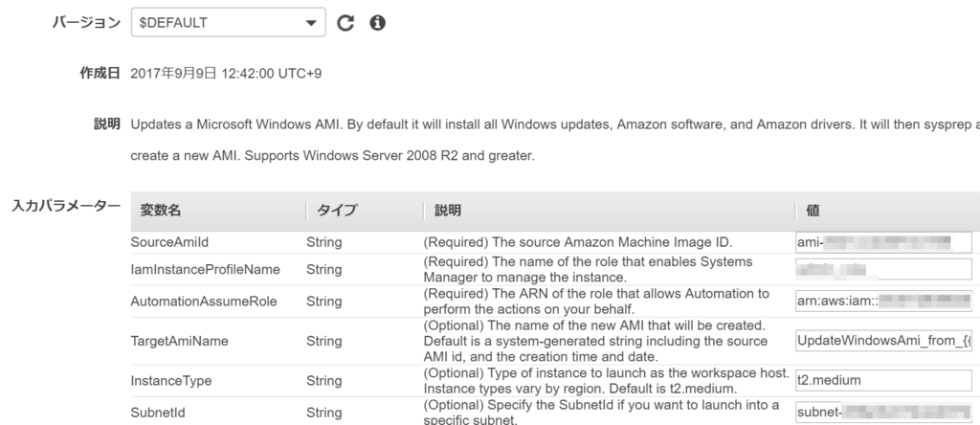Select the AutomationAssumeRole ARN description text
Image resolution: width=980 pixels, height=425 pixels.
click(x=596, y=302)
